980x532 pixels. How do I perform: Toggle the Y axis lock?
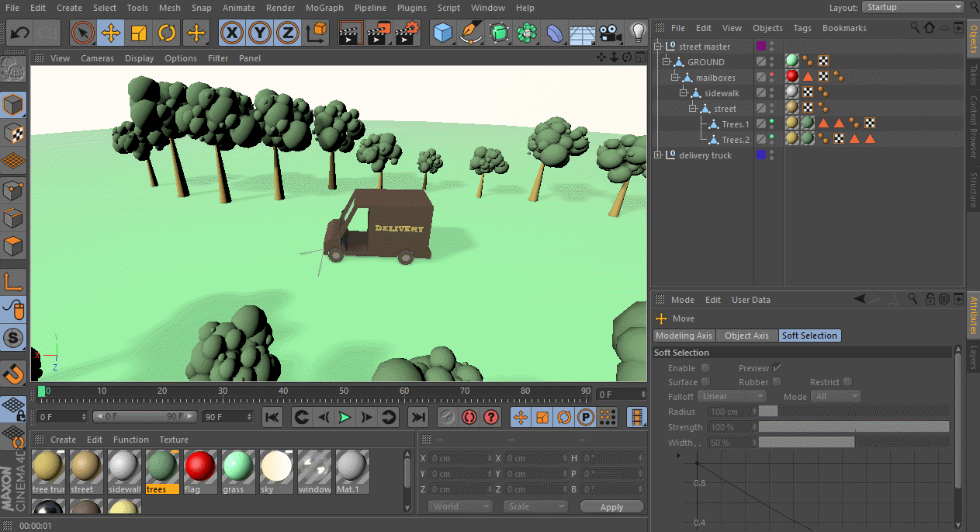(x=259, y=33)
